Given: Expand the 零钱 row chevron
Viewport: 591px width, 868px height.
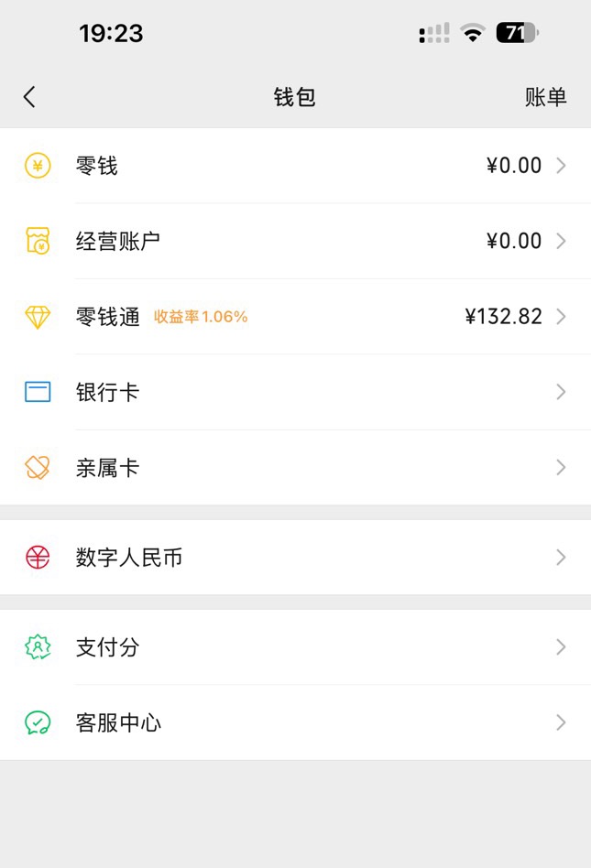Looking at the screenshot, I should click(x=561, y=166).
